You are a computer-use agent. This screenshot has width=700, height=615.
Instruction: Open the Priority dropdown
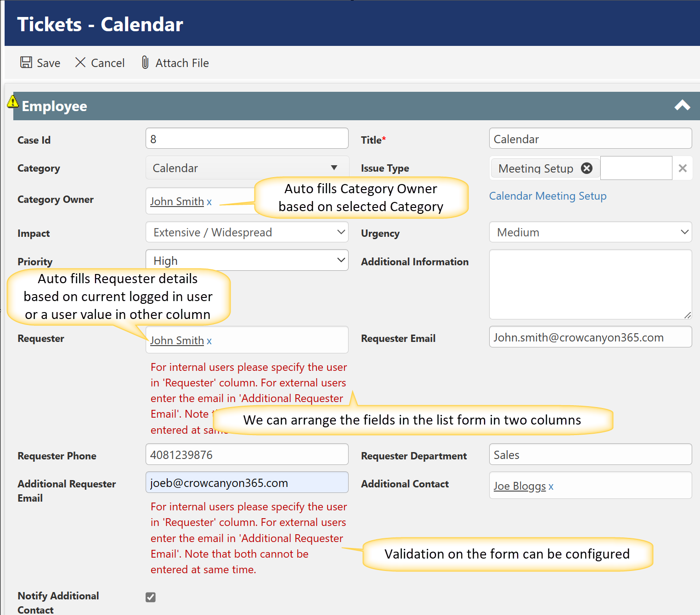(247, 260)
